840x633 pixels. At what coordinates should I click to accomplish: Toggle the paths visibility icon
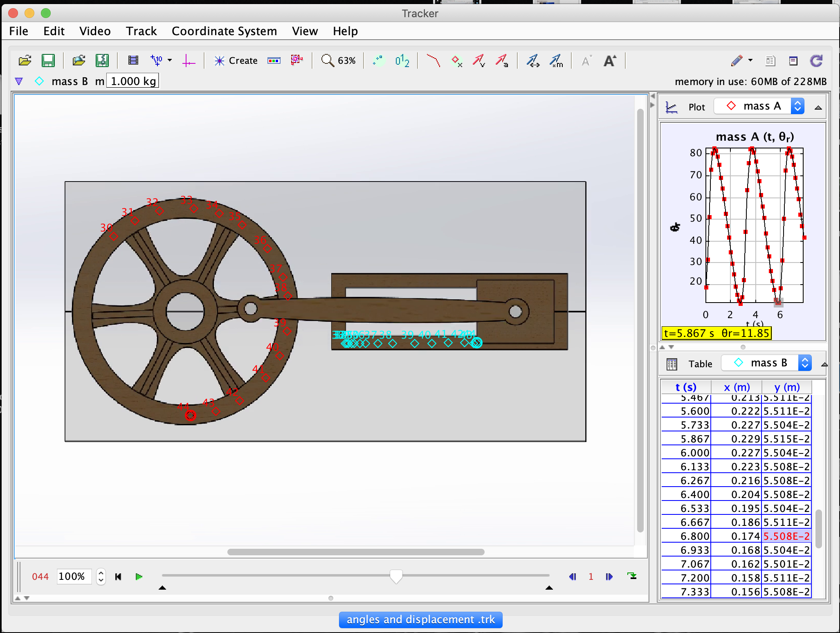tap(433, 61)
